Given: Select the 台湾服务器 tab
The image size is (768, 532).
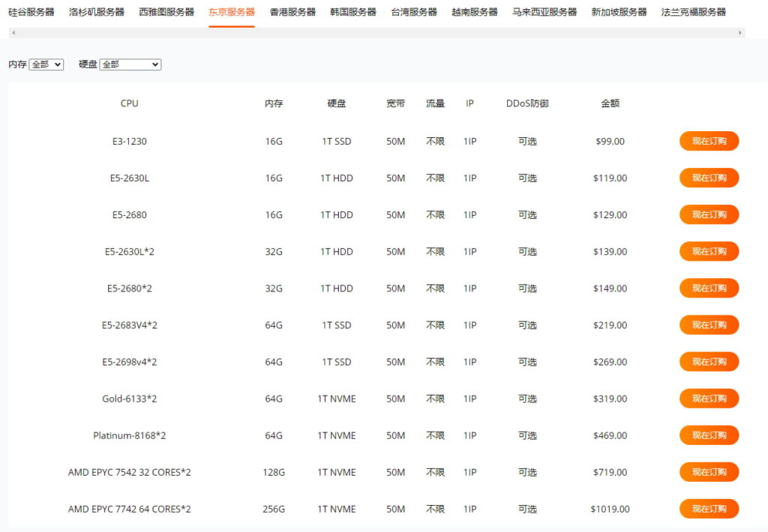Looking at the screenshot, I should pyautogui.click(x=414, y=12).
